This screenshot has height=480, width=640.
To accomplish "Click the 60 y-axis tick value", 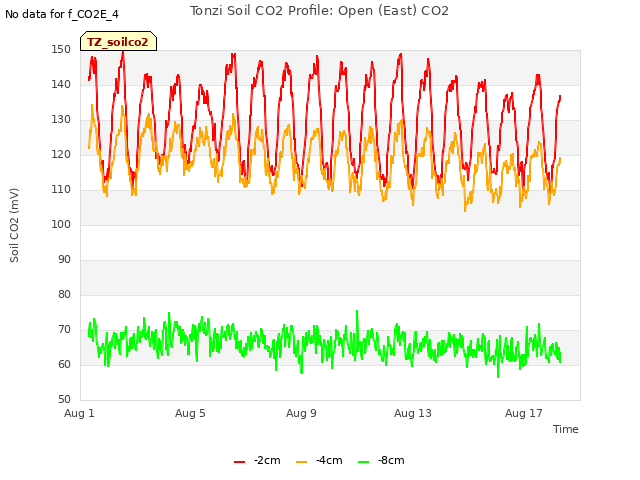I will pyautogui.click(x=64, y=364).
